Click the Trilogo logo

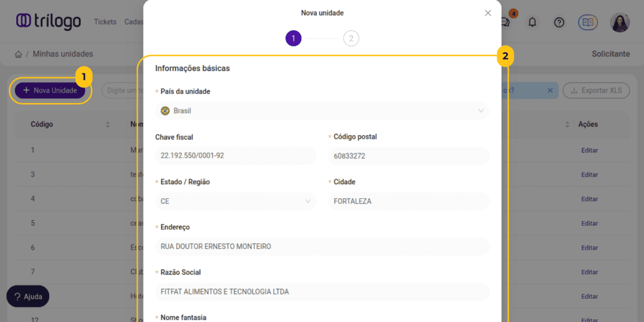(48, 21)
